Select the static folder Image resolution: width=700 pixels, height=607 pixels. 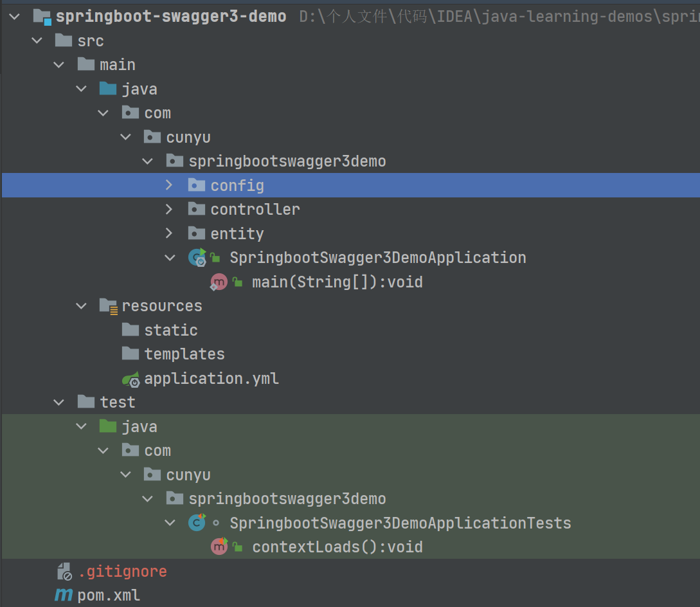170,329
